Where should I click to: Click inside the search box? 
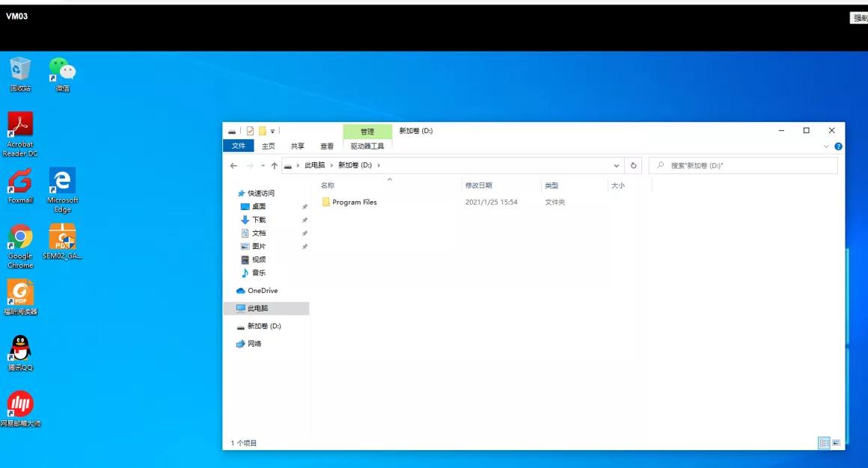741,165
